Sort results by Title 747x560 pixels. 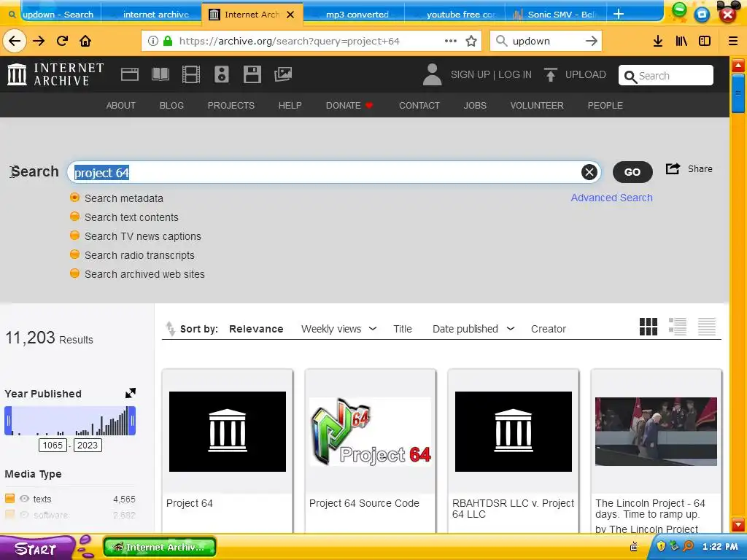(403, 329)
